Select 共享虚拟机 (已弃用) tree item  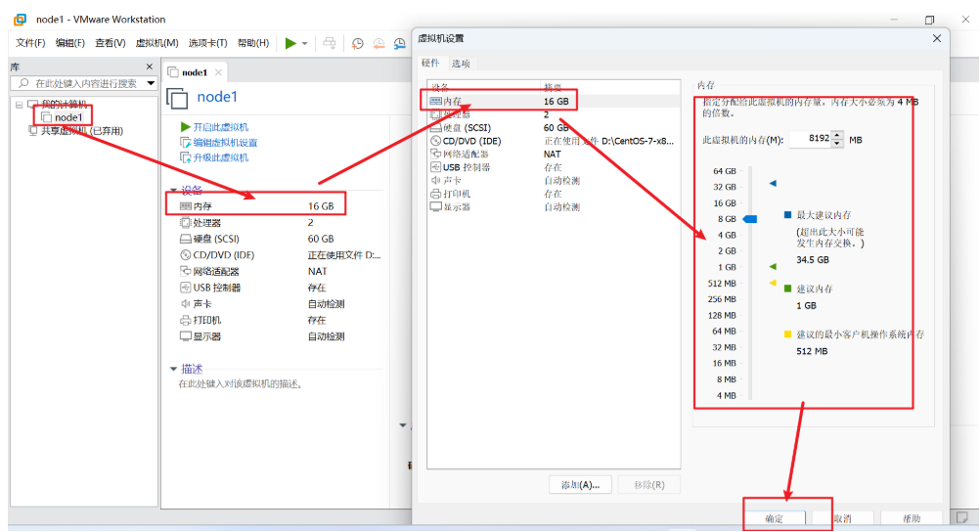click(82, 131)
